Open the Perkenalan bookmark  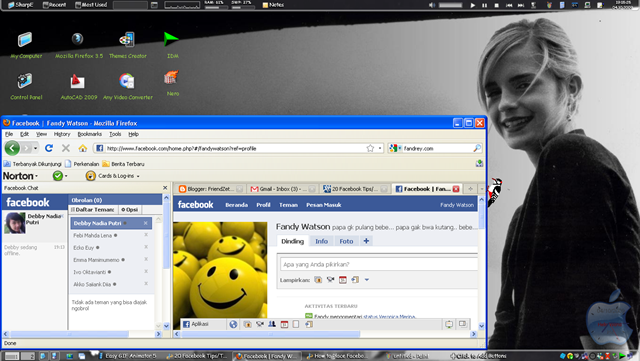[x=82, y=164]
